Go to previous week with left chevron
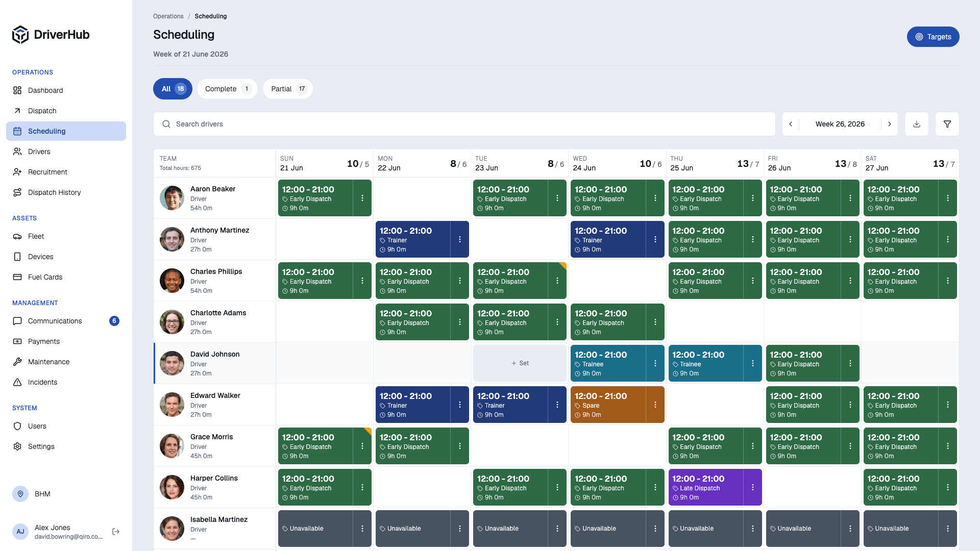 pyautogui.click(x=791, y=124)
